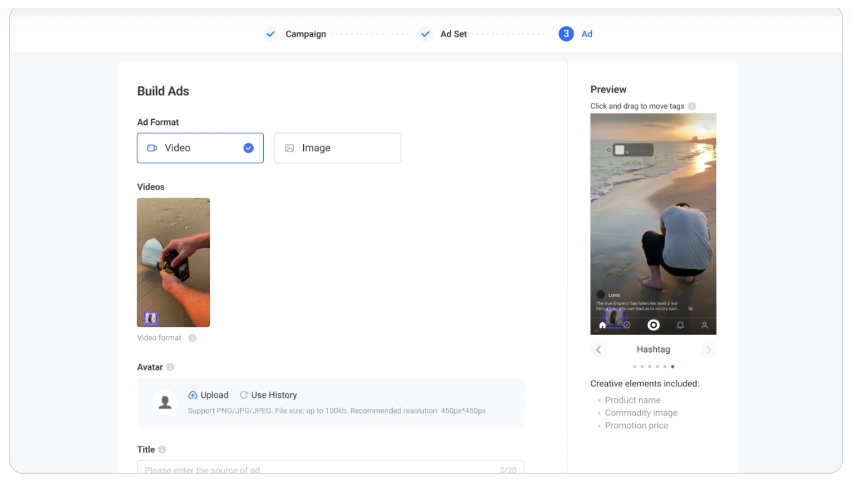
Task: Click the product tag overlay in the preview
Action: (632, 150)
